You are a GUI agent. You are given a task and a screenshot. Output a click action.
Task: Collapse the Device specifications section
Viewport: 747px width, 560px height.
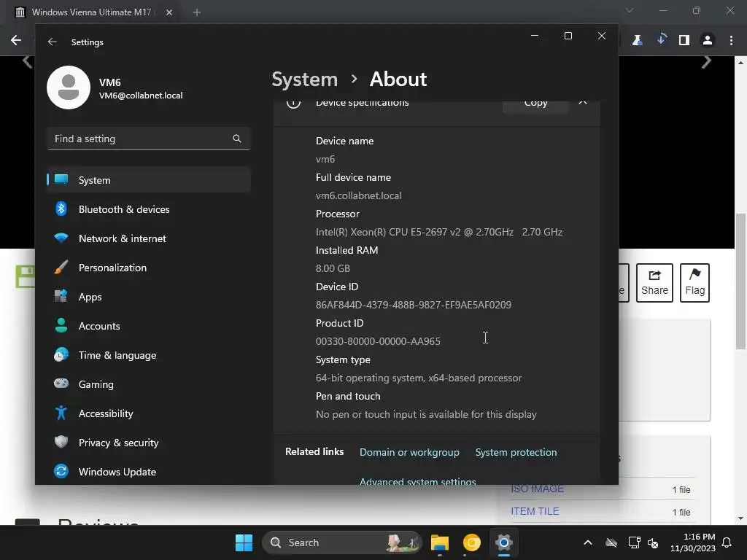[583, 102]
